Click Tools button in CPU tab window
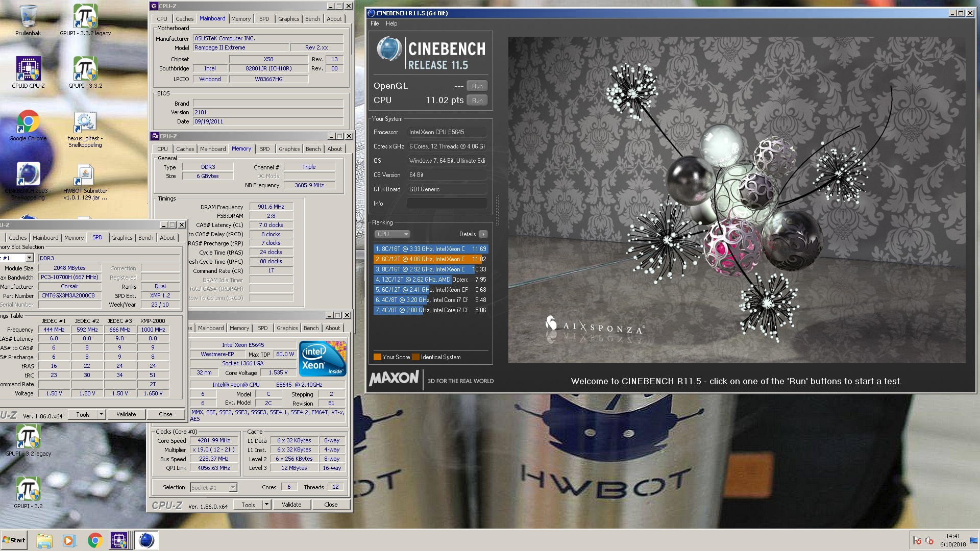The height and width of the screenshot is (551, 980). pos(248,505)
